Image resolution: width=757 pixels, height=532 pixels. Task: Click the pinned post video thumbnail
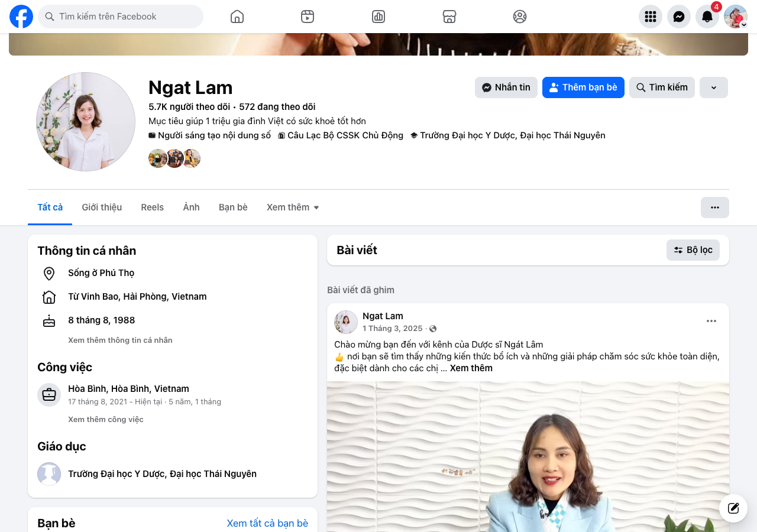[528, 456]
